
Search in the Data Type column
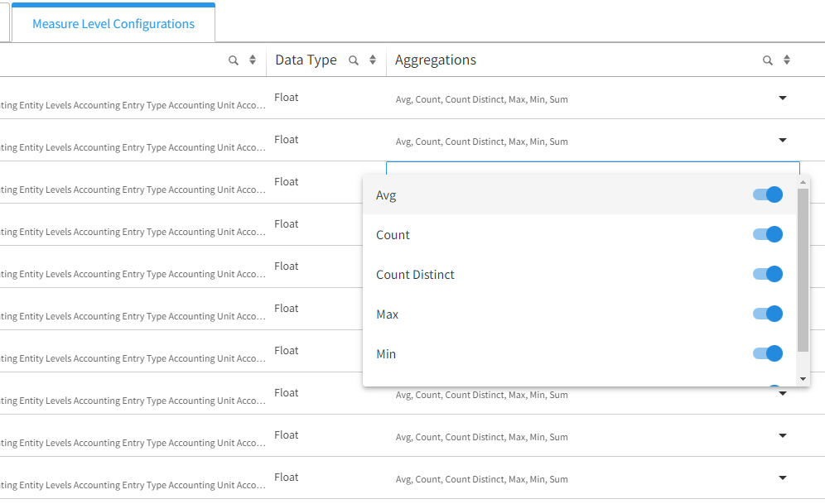[x=354, y=60]
